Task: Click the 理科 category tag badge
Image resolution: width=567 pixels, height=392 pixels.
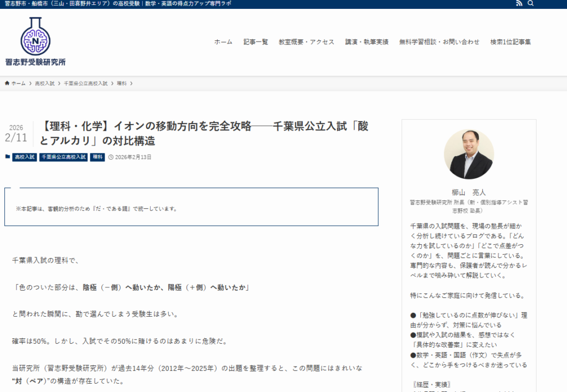Action: click(x=97, y=157)
